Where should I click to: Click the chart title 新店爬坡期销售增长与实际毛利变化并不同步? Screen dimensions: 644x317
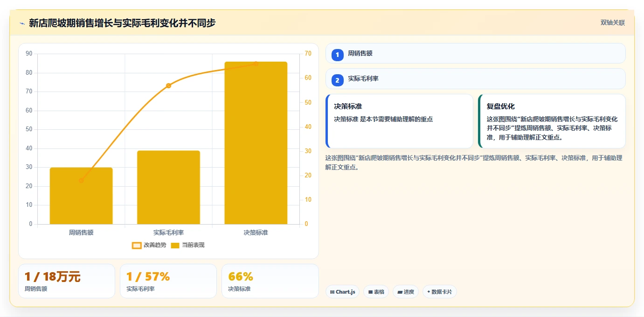[x=122, y=23]
